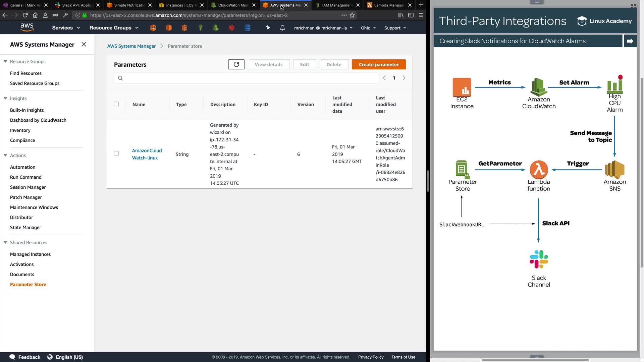This screenshot has height=362, width=644.
Task: Click the next slide arrow icon
Action: tap(630, 41)
